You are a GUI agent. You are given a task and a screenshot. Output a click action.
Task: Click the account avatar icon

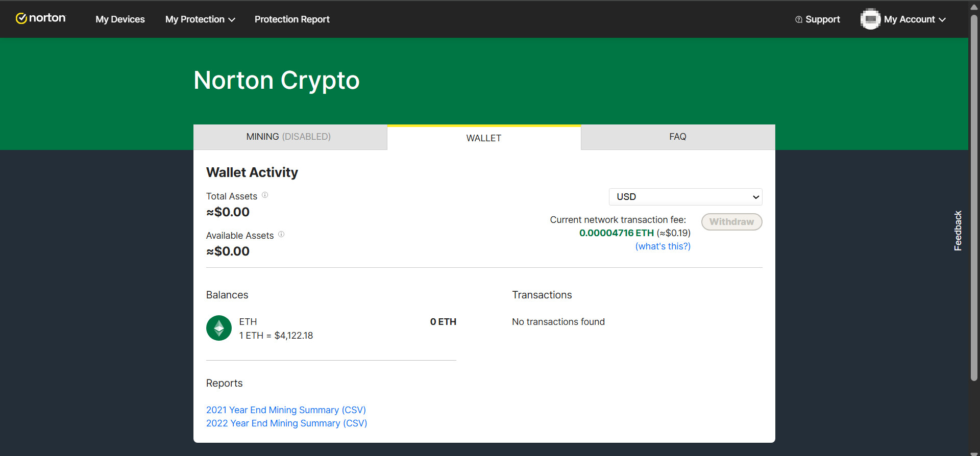click(x=870, y=19)
